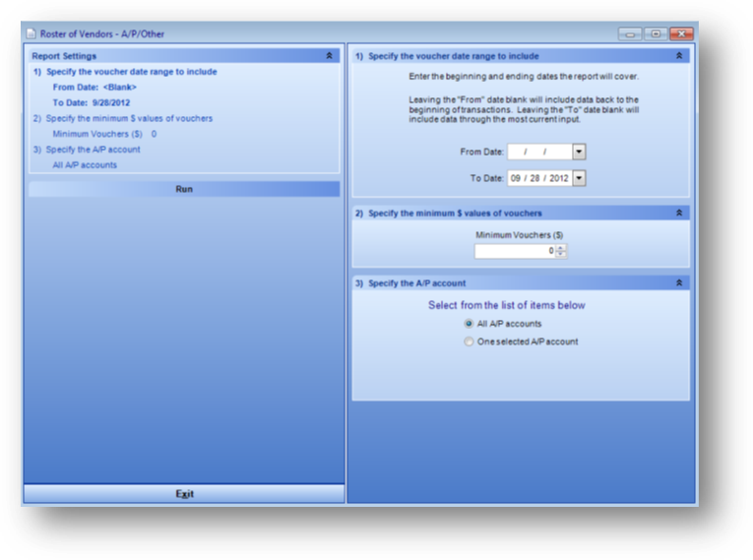753x560 pixels.
Task: Click the To Date field showing 09/28/2012
Action: click(539, 178)
